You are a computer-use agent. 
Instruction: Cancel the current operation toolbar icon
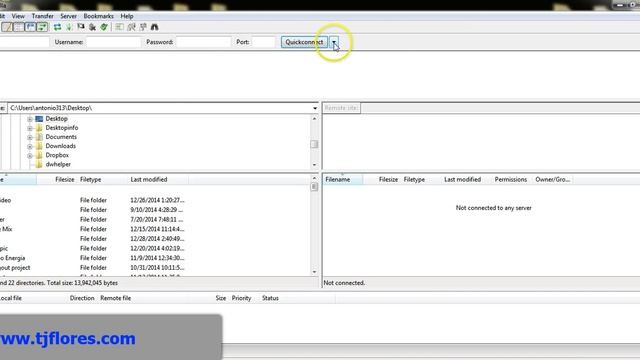81,27
